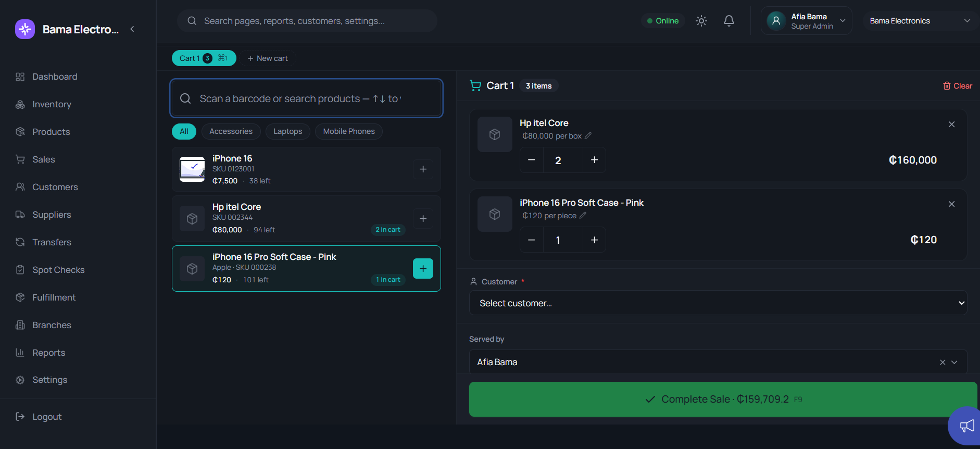Click the Transfers icon in sidebar
The width and height of the screenshot is (980, 449).
click(20, 242)
